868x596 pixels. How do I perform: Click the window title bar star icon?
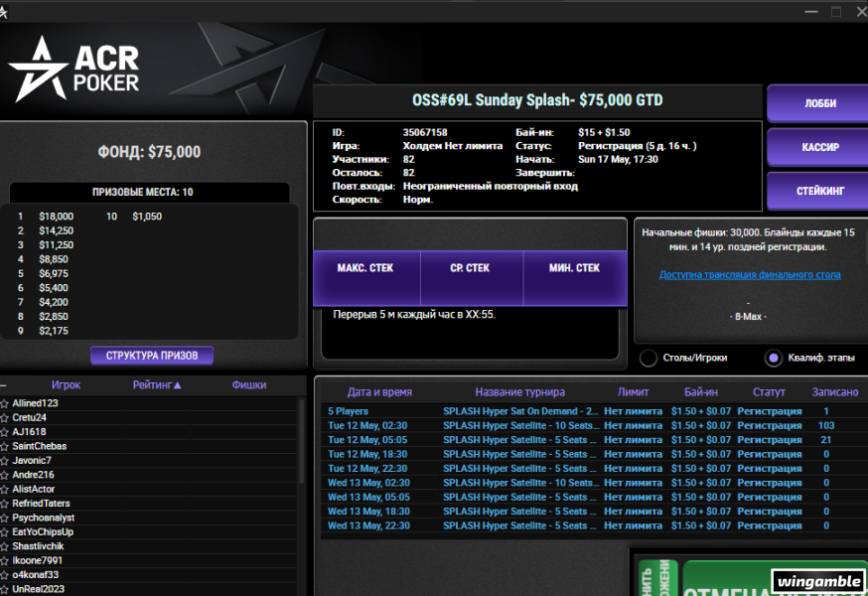[x=3, y=12]
